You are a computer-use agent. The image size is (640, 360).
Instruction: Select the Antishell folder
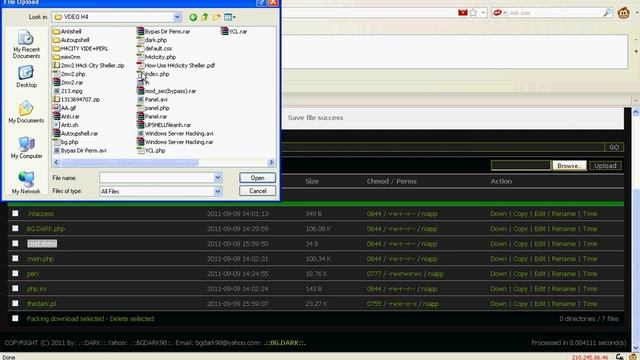pyautogui.click(x=67, y=31)
